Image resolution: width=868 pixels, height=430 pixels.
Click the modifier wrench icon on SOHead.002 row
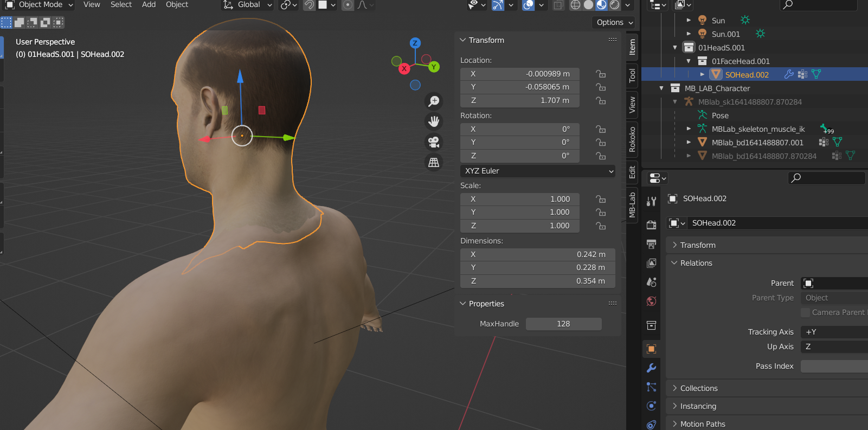tap(789, 74)
